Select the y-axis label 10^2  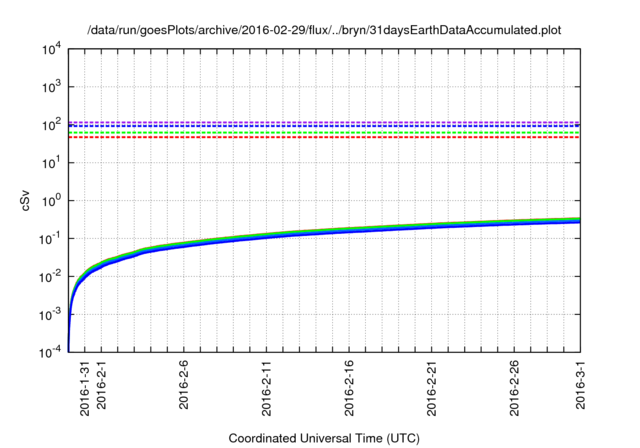click(51, 125)
